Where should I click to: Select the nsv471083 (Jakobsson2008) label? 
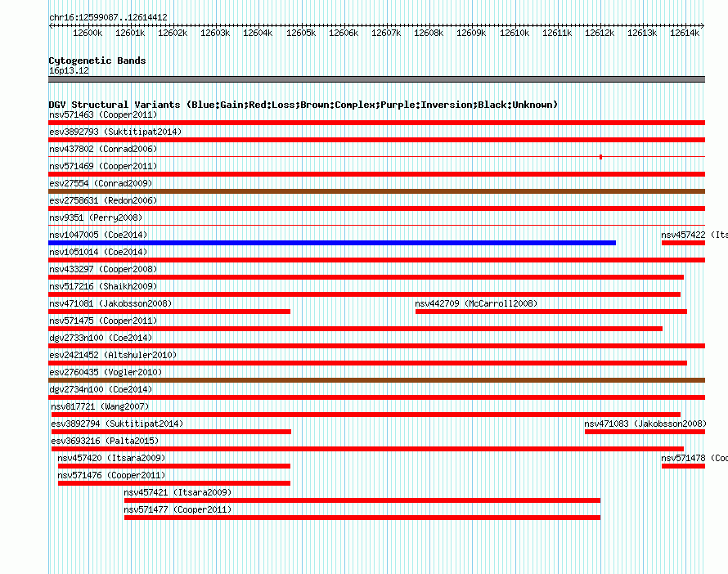(645, 424)
